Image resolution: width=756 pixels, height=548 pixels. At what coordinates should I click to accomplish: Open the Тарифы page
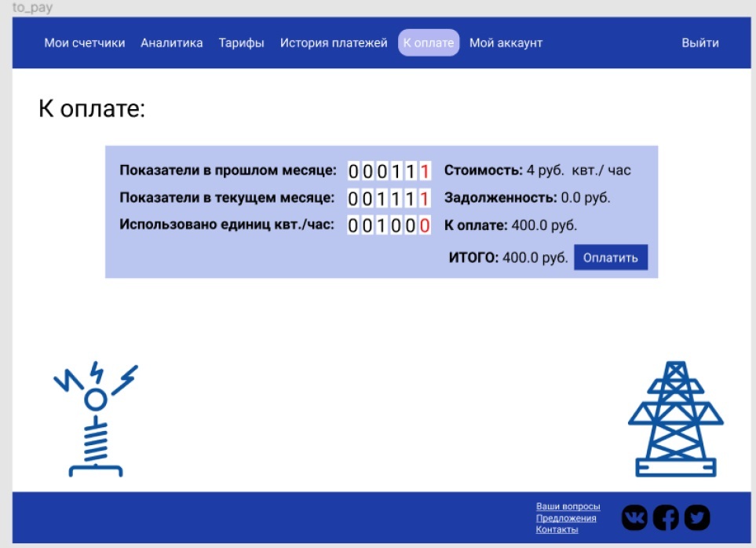[x=241, y=43]
